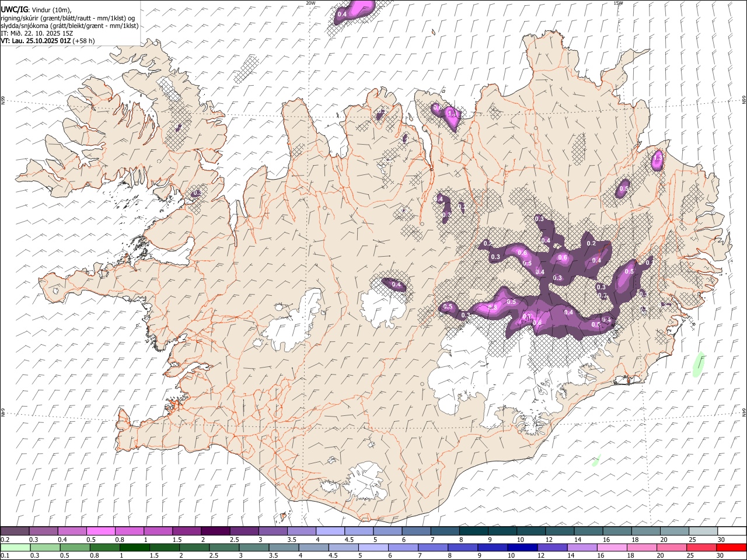Click the upper scale swatch between 2.5 and 3
747x560 pixels.
tap(244, 531)
